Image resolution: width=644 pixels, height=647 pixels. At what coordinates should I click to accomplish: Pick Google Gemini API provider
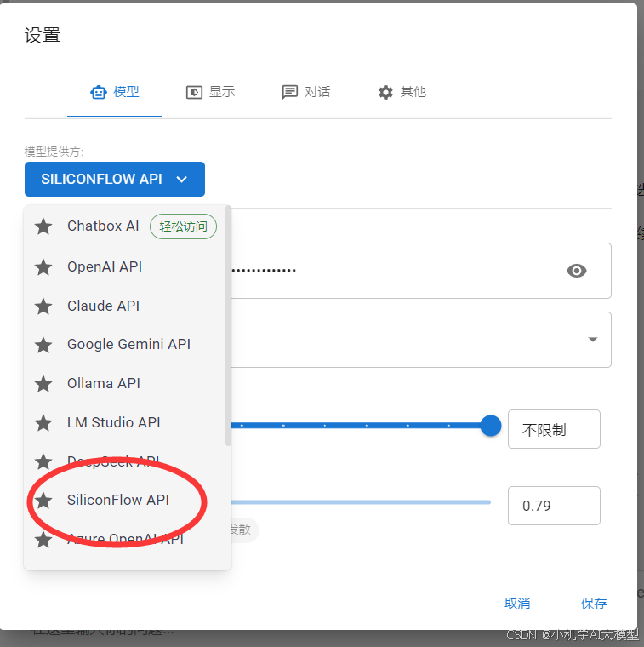[125, 345]
